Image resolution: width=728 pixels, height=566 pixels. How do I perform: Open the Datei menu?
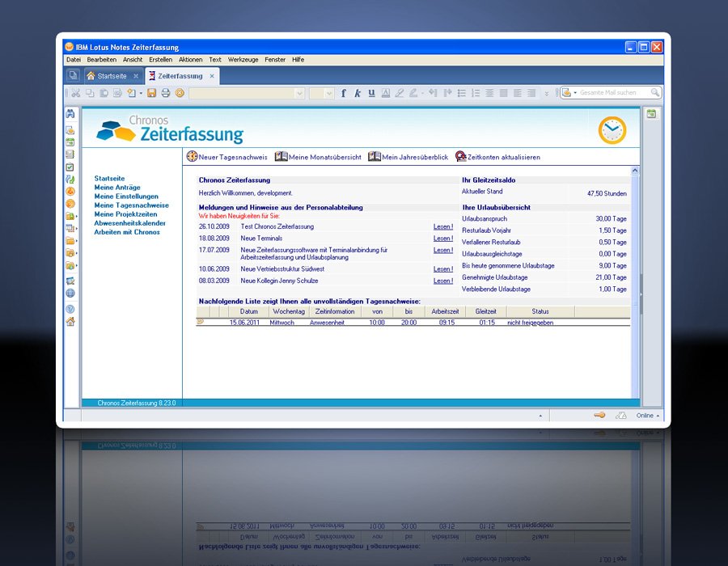click(74, 60)
